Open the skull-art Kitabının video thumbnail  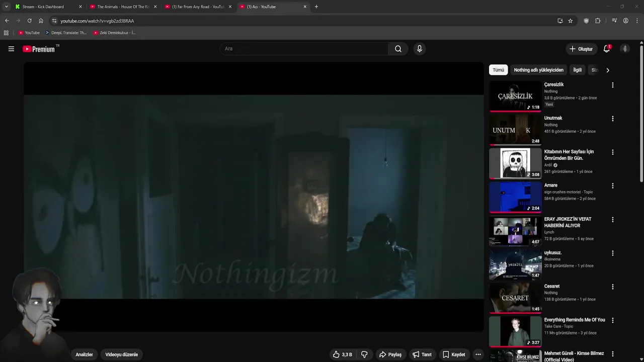point(515,163)
